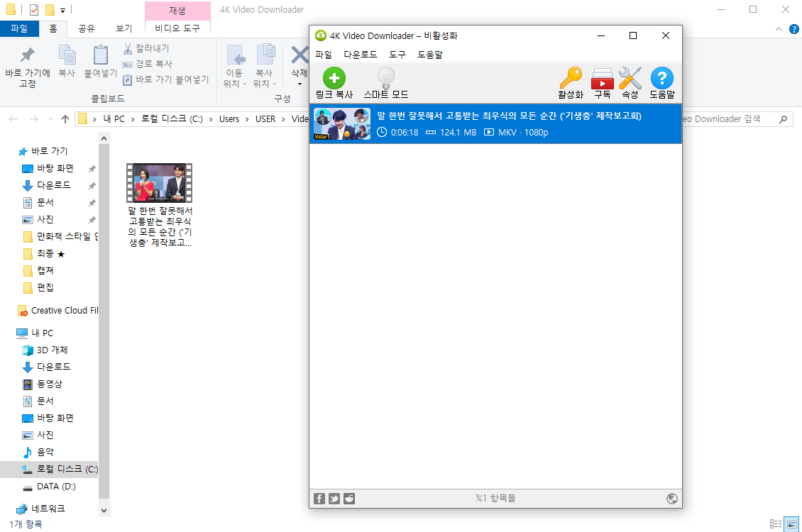The height and width of the screenshot is (532, 802).
Task: Click the Explorer search field
Action: click(737, 119)
